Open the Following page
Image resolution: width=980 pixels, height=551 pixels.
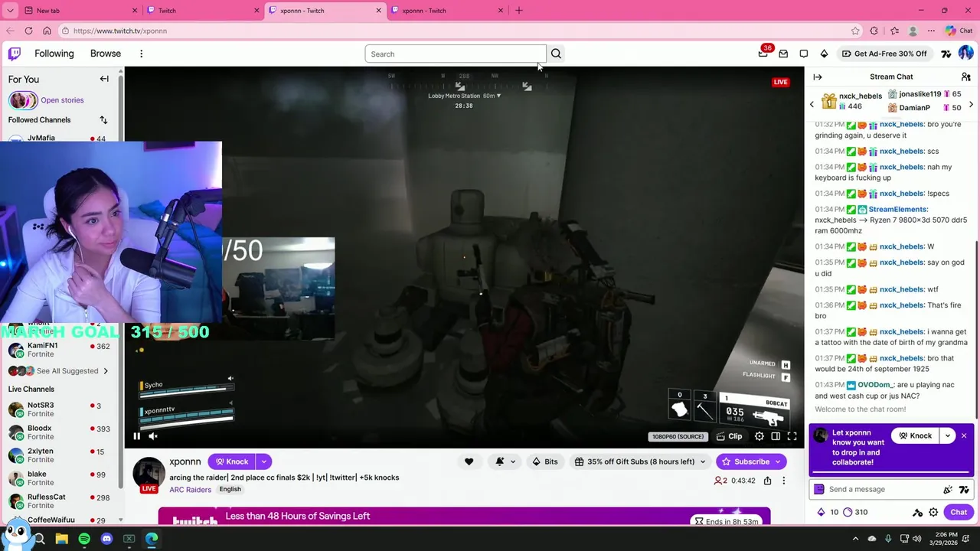pos(54,54)
